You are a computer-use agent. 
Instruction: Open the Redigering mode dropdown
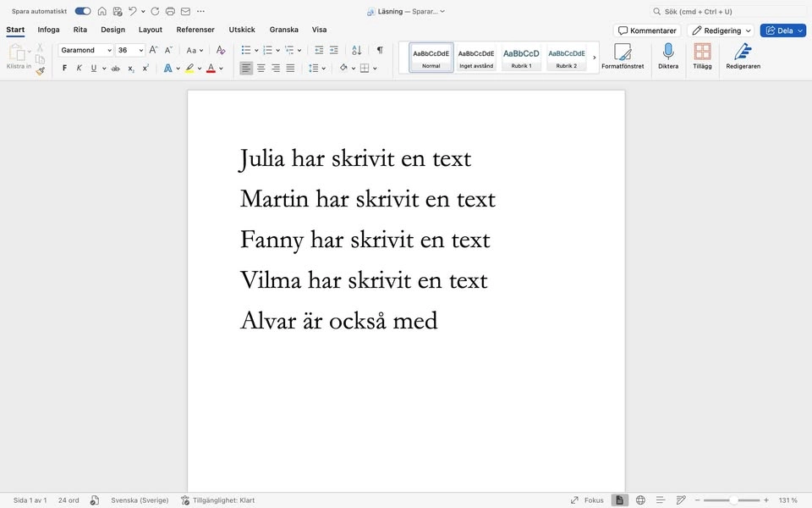(721, 30)
